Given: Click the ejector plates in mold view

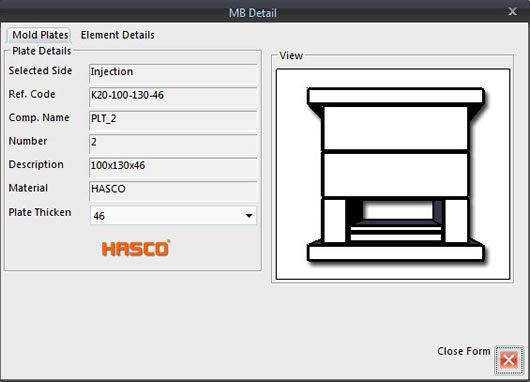Looking at the screenshot, I should [x=395, y=234].
